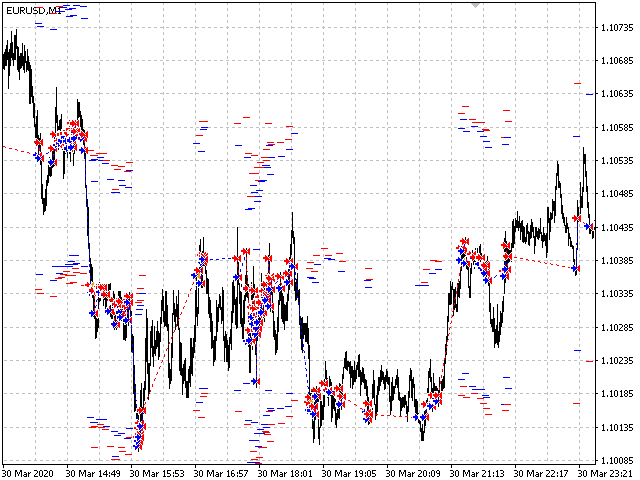The image size is (640, 480).
Task: Click the 30 Mar 16:57 time label
Action: click(221, 473)
